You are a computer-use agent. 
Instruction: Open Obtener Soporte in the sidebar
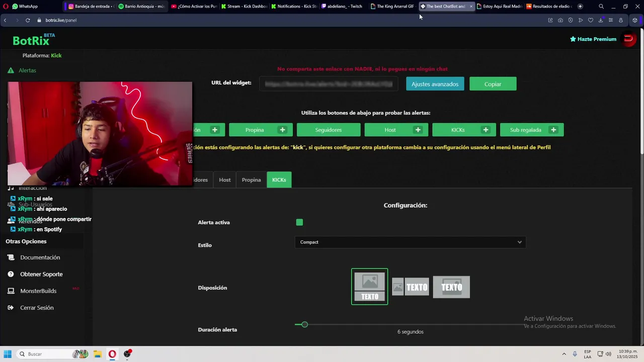tap(41, 274)
